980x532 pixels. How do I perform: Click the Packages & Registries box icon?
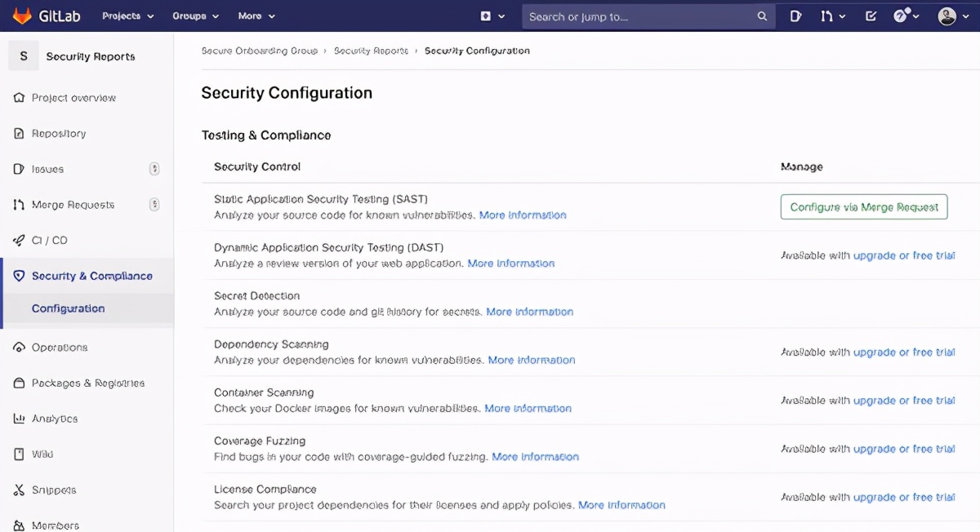coord(19,383)
